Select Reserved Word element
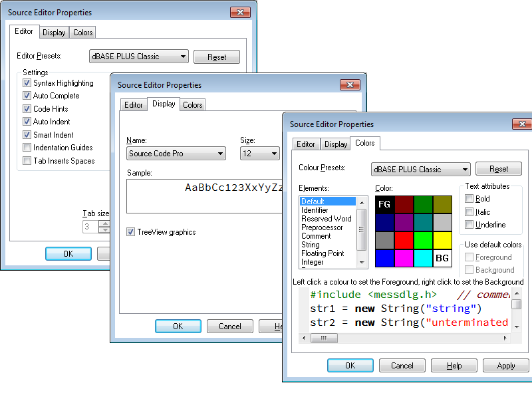The width and height of the screenshot is (532, 399). coord(327,219)
